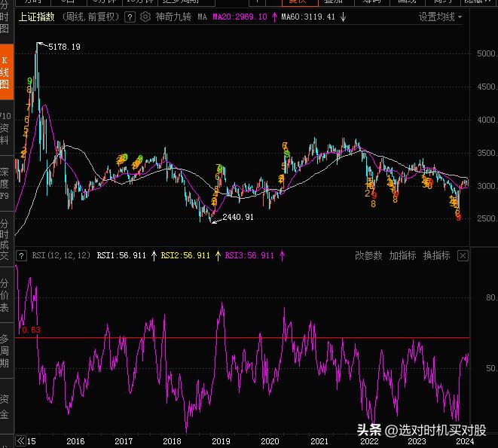The width and height of the screenshot is (498, 448).
Task: Click the red 0.63 label in the RSI panel
Action: [x=31, y=330]
